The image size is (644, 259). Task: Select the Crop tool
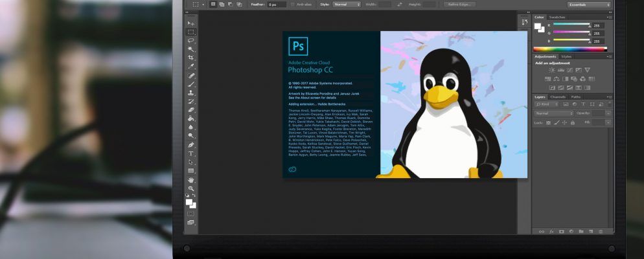pos(191,58)
